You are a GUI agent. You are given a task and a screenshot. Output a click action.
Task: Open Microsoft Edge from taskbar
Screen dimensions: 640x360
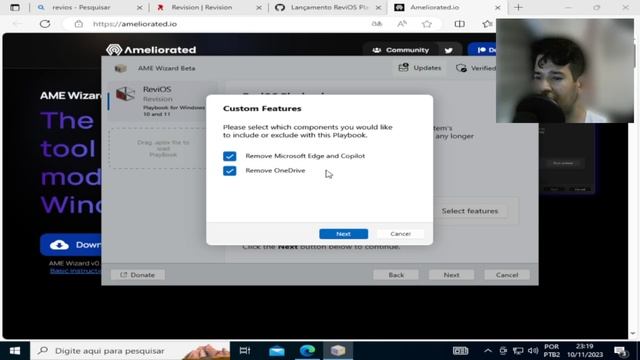307,351
